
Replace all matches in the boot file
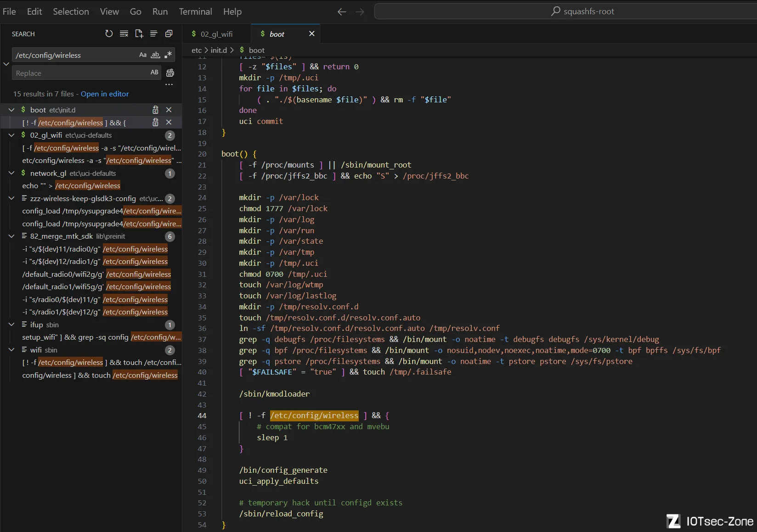pos(155,110)
